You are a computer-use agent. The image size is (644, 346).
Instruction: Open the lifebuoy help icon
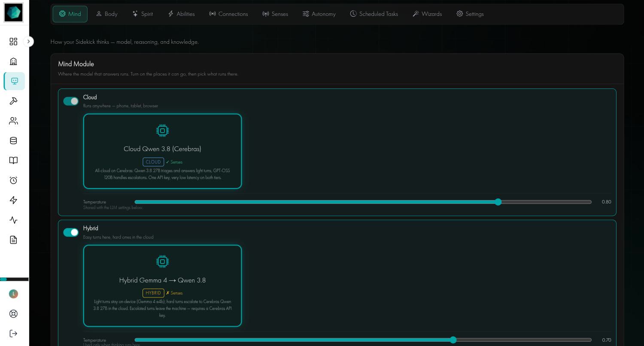(13, 314)
